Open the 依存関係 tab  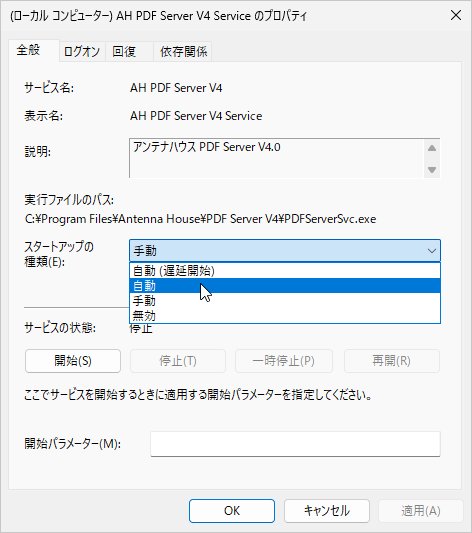pos(183,52)
